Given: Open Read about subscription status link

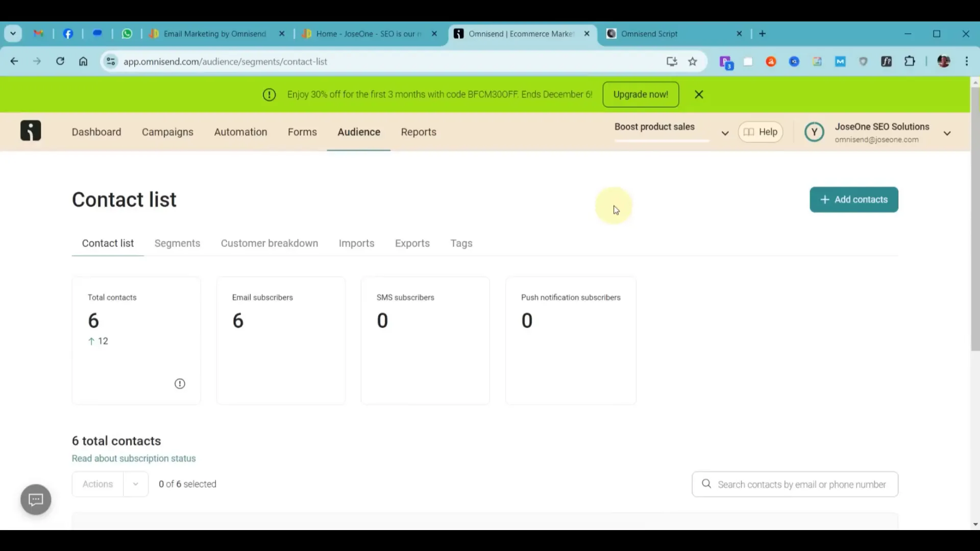Looking at the screenshot, I should coord(134,458).
